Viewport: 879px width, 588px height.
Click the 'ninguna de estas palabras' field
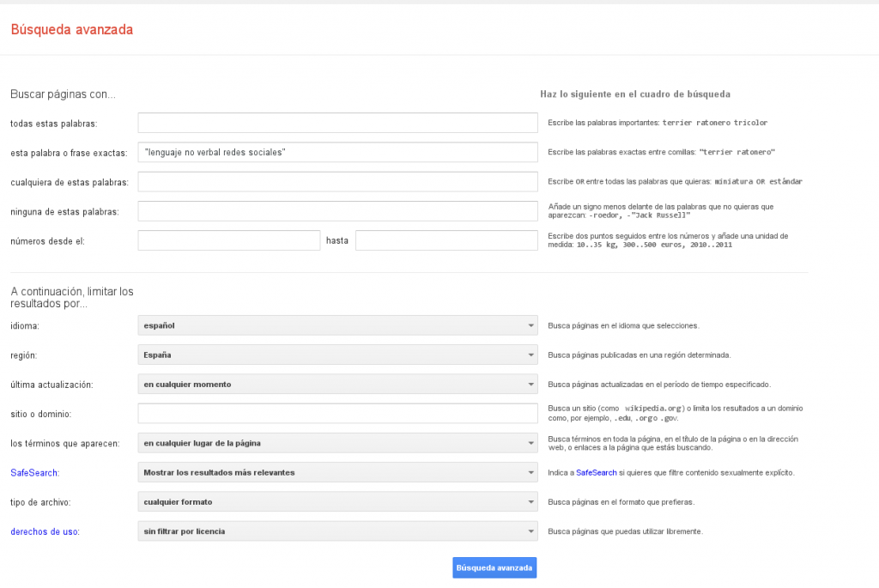(x=337, y=211)
